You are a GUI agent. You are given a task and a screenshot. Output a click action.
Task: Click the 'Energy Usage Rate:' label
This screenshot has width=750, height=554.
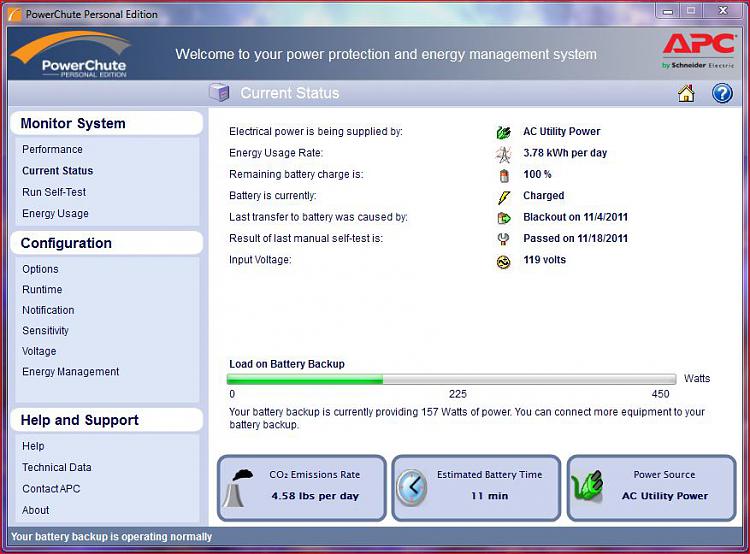coord(276,153)
